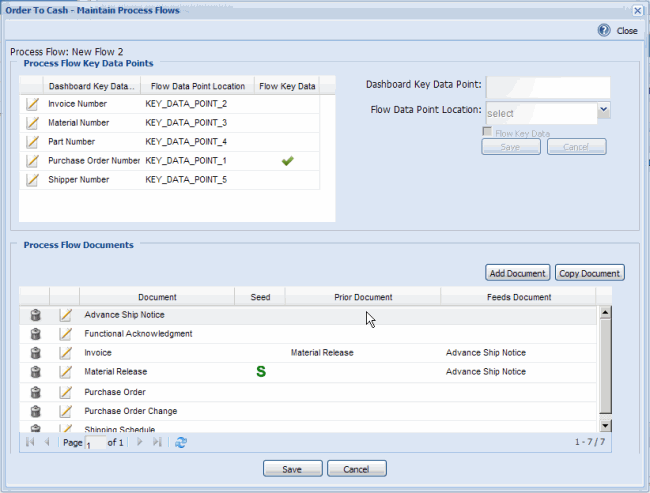650x493 pixels.
Task: Toggle the Flow Key Data checkbox
Action: click(x=487, y=131)
